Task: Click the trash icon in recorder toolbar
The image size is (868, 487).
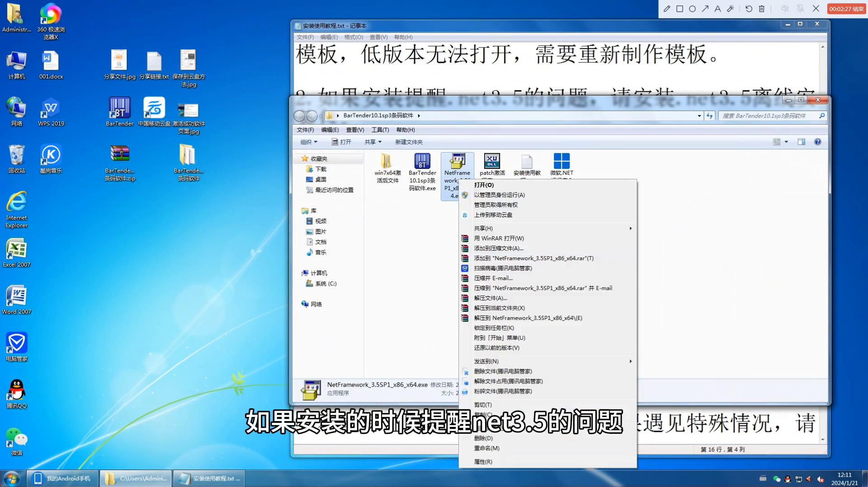Action: tap(761, 9)
